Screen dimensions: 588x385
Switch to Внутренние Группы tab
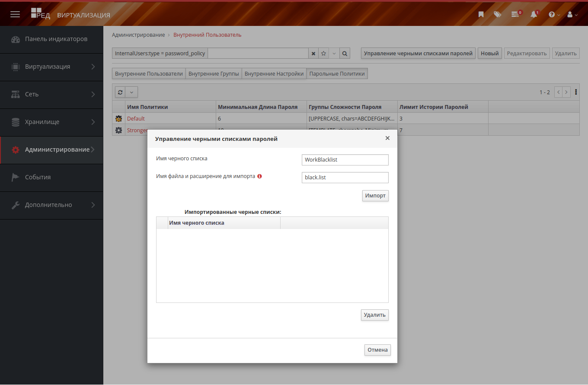tap(214, 74)
